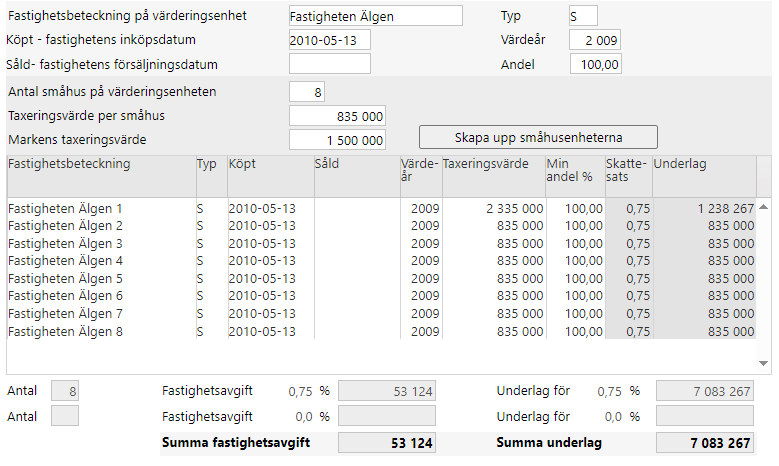Select row Fastigheten Älgen 3

click(381, 243)
